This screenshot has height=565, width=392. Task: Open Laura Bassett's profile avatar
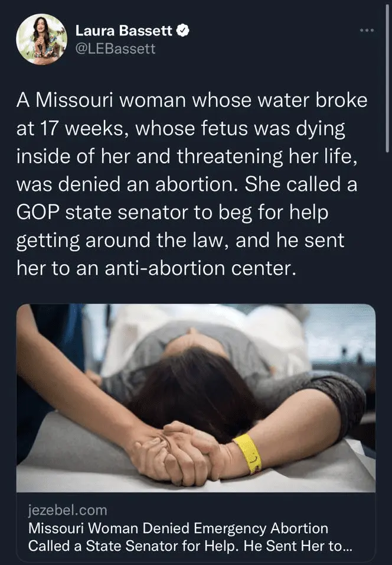coord(41,39)
